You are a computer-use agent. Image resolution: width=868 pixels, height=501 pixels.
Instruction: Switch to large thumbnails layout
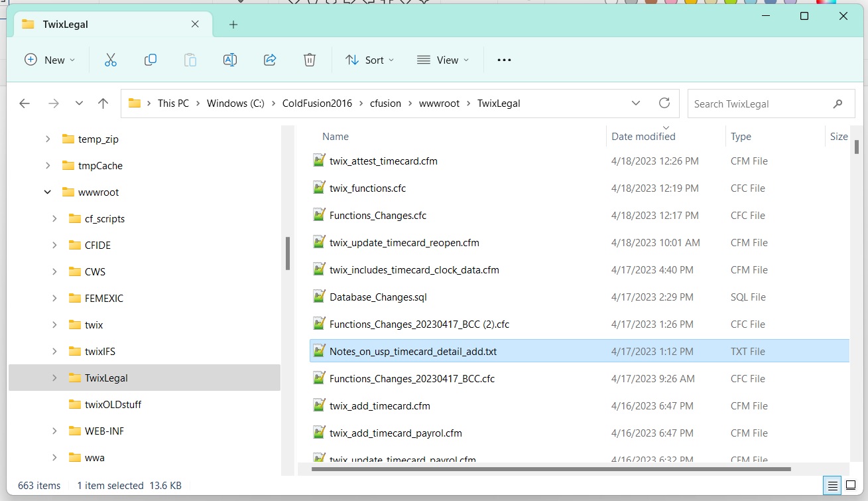click(851, 485)
